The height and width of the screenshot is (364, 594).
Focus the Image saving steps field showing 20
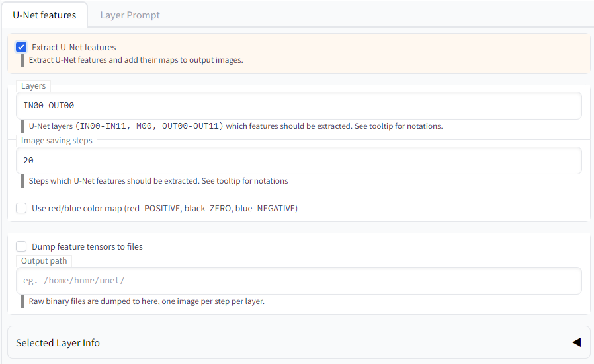pos(298,161)
